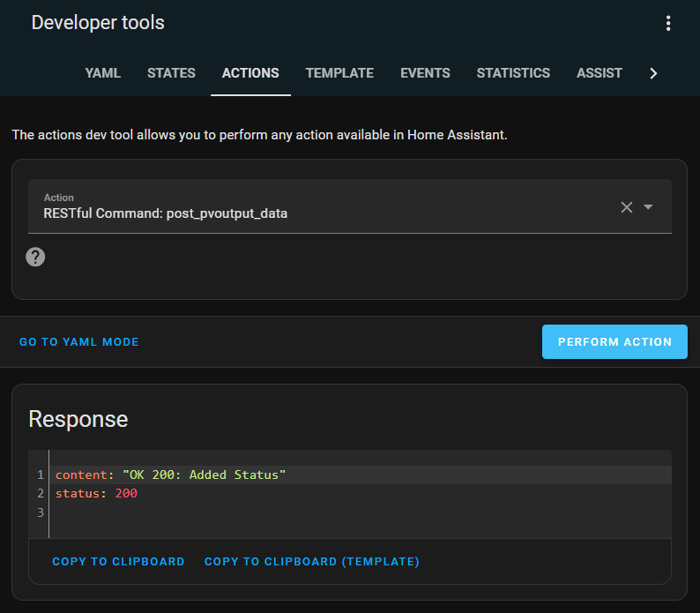This screenshot has width=700, height=613.
Task: Go to the TEMPLATE tab
Action: point(339,73)
